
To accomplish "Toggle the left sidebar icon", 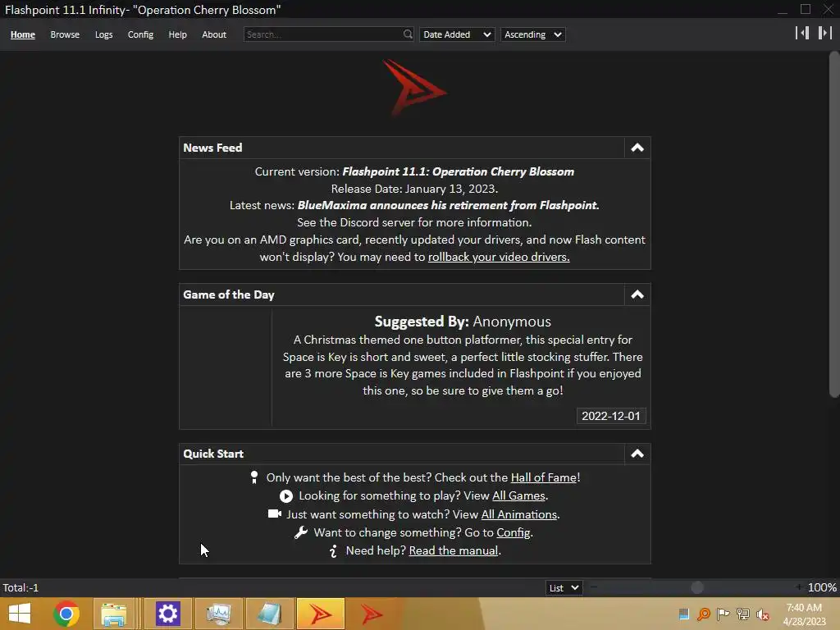I will coord(802,33).
